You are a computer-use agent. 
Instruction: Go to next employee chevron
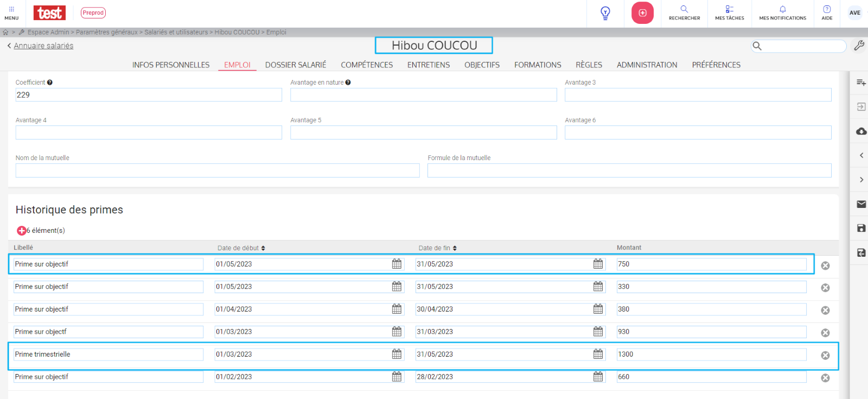point(861,180)
